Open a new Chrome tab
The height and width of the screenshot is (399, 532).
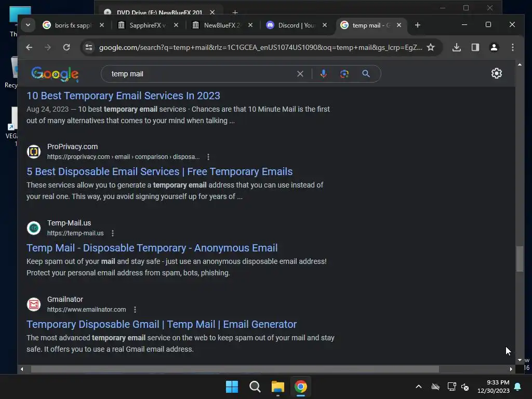[418, 25]
